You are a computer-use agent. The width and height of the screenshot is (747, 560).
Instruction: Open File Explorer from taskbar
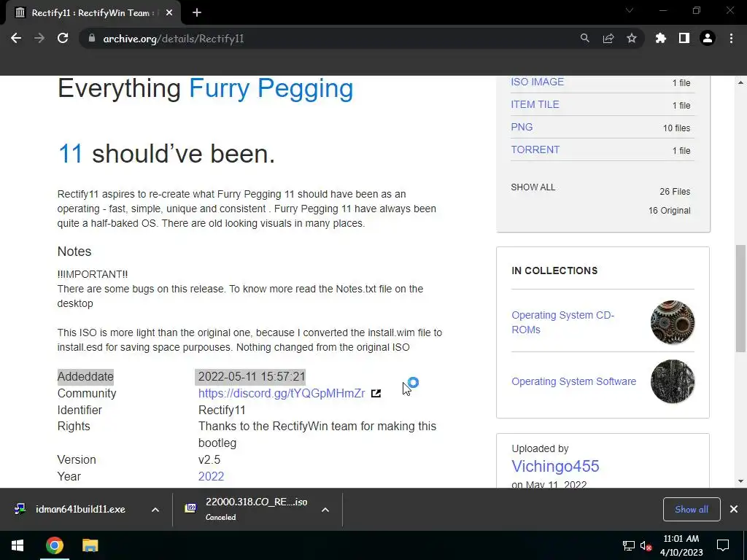[x=90, y=545]
